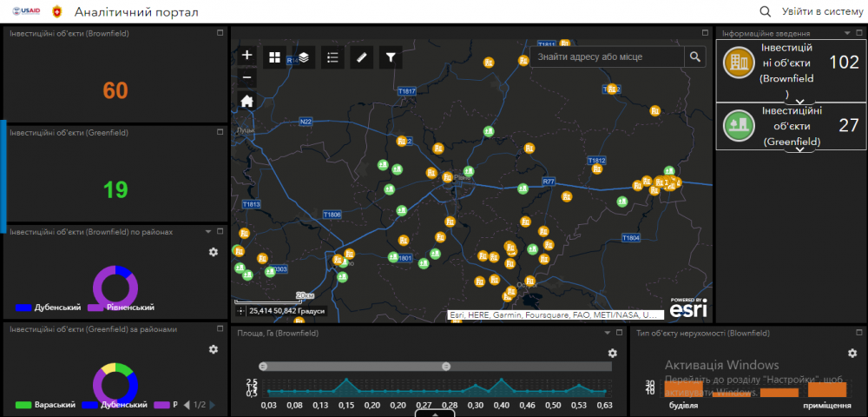Image resolution: width=868 pixels, height=417 pixels.
Task: Go to next legend page in Greenfield chart
Action: pos(213,405)
